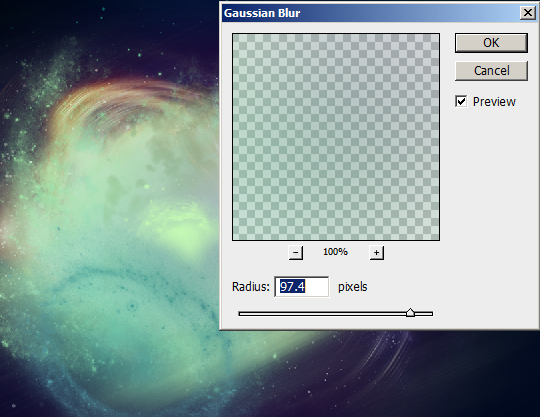Click the Radius slider handle
540x417 pixels.
pyautogui.click(x=410, y=313)
